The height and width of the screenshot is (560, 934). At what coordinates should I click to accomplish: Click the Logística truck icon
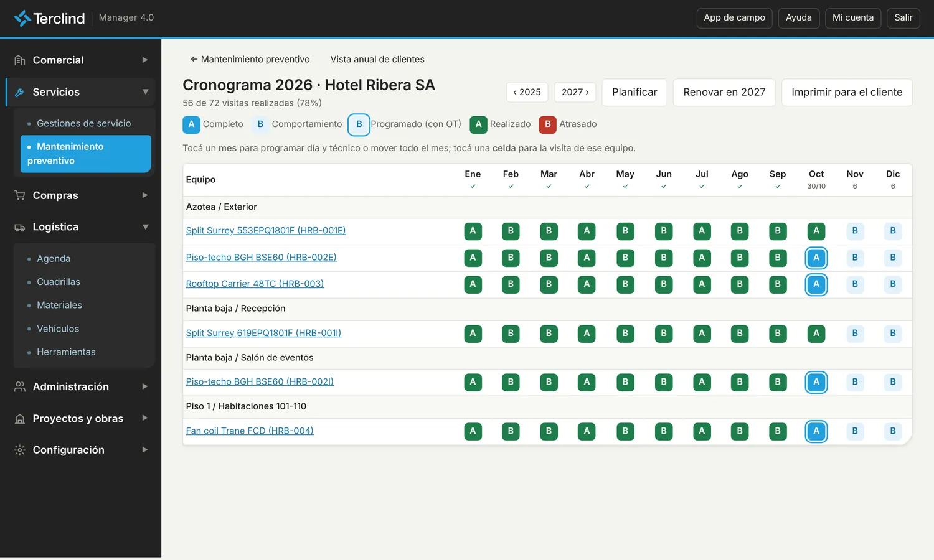(x=20, y=227)
